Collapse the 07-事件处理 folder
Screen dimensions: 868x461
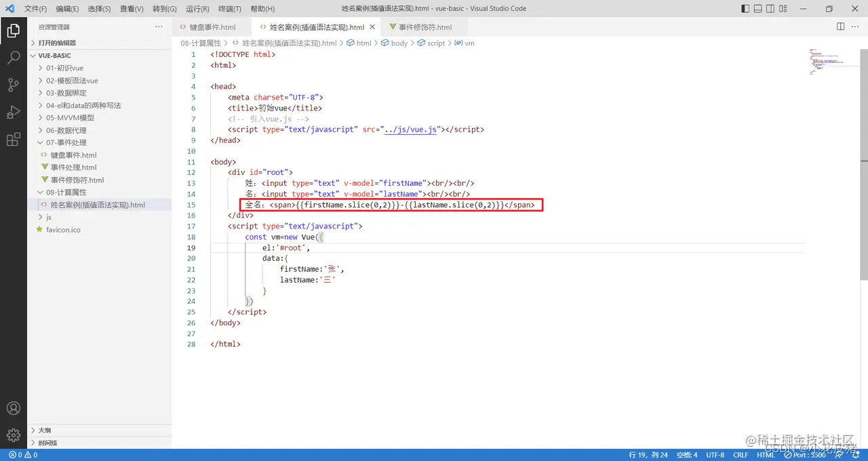pyautogui.click(x=100, y=142)
